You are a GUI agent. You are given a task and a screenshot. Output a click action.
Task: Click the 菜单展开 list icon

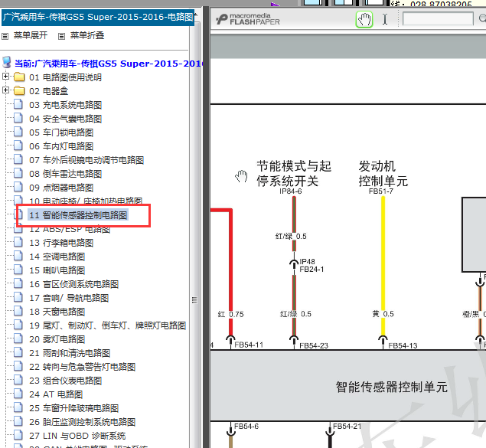point(5,36)
